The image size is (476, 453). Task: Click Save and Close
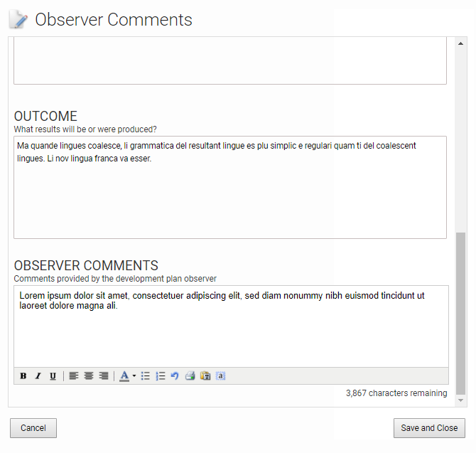[429, 428]
